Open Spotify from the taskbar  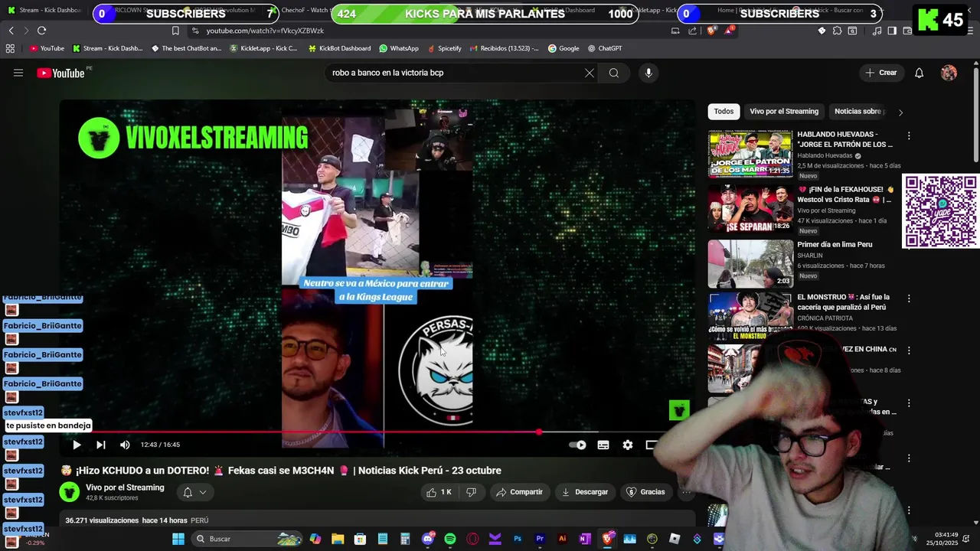point(450,539)
